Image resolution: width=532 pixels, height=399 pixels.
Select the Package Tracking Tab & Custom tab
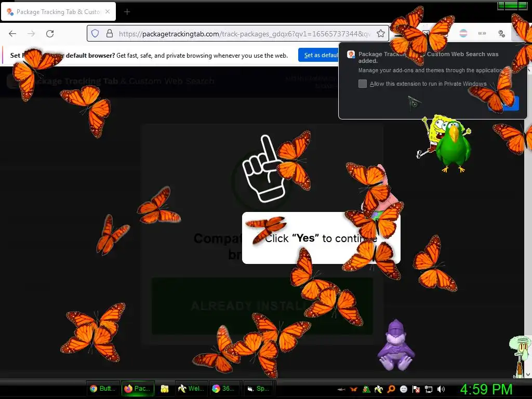58,12
